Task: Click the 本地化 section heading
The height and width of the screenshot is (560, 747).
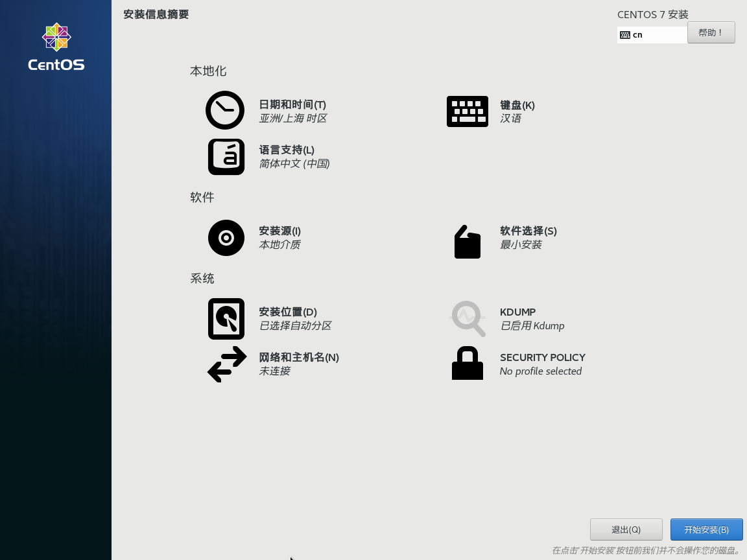Action: [208, 71]
